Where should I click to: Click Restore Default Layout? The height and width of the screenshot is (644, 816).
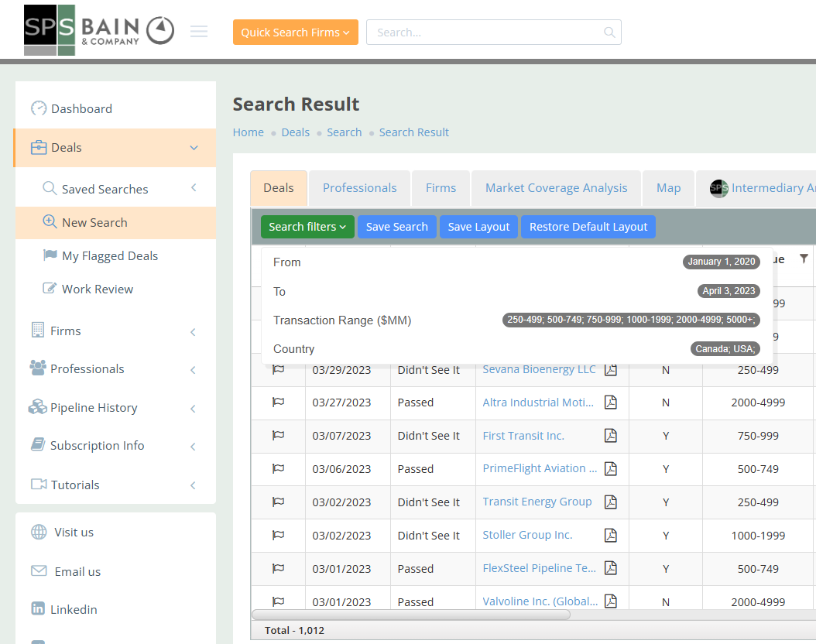[588, 227]
